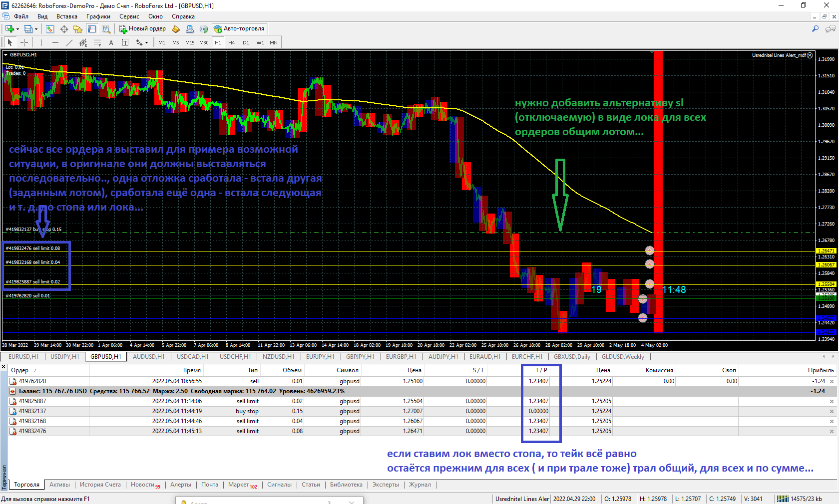This screenshot has width=839, height=504.
Task: Open the Эксперты terminal tab
Action: point(386,485)
